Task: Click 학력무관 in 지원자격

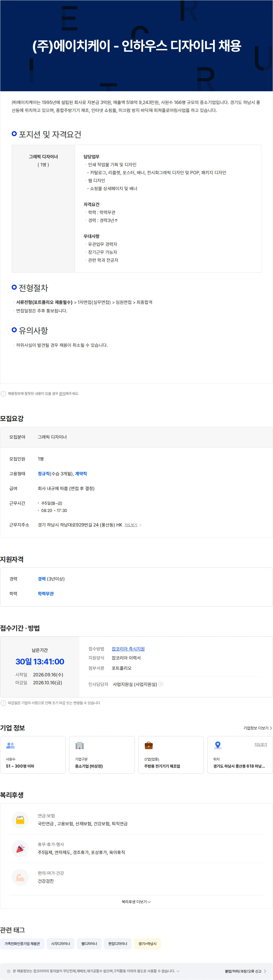Action: coord(46,593)
